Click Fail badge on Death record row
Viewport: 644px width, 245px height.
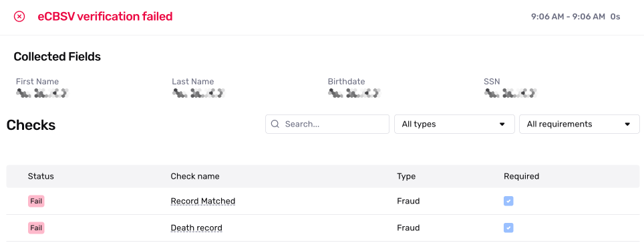point(36,228)
